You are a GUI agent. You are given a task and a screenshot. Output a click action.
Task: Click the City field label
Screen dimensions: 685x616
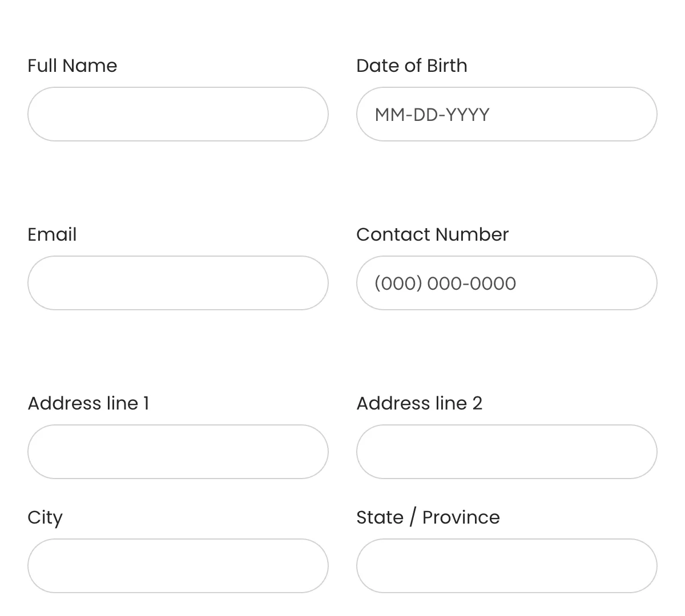tap(45, 517)
